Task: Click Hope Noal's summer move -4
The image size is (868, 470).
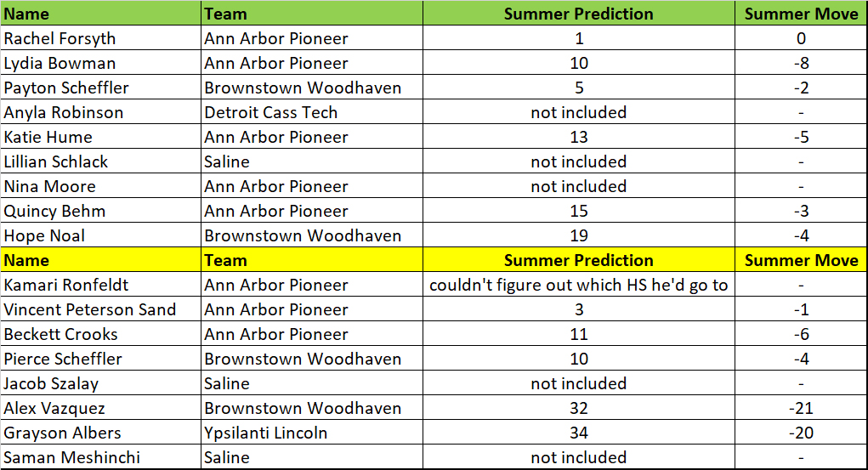Action: coord(801,235)
